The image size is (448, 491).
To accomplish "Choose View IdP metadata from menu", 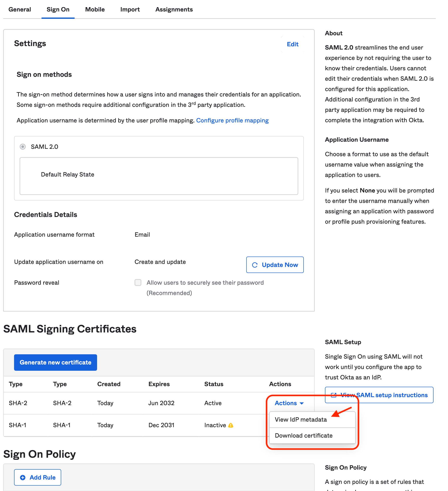I will point(301,419).
